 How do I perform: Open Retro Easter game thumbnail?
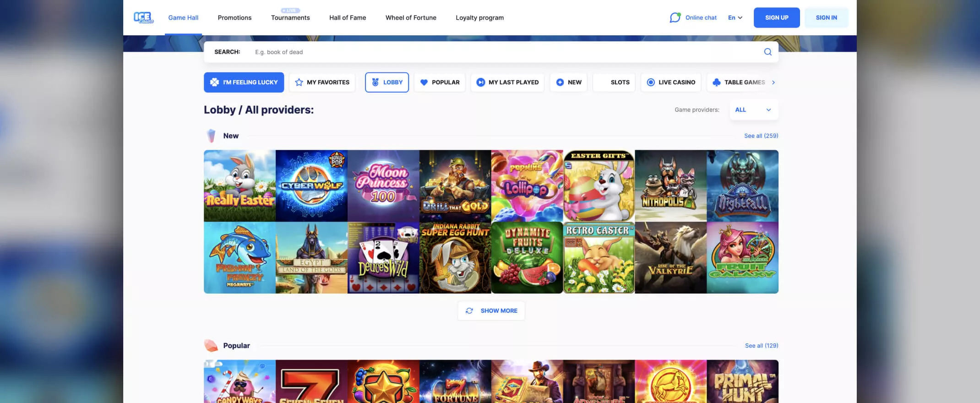pyautogui.click(x=599, y=258)
